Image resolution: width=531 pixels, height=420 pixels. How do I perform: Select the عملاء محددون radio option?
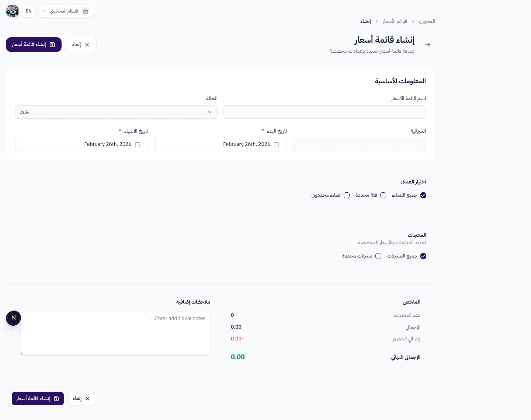point(347,195)
